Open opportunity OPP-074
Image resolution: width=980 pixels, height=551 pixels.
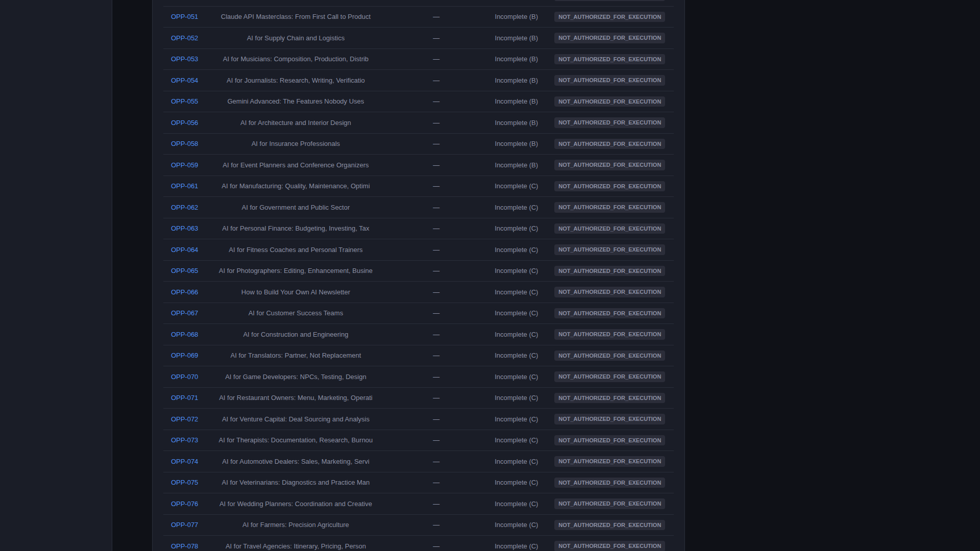[x=184, y=462]
